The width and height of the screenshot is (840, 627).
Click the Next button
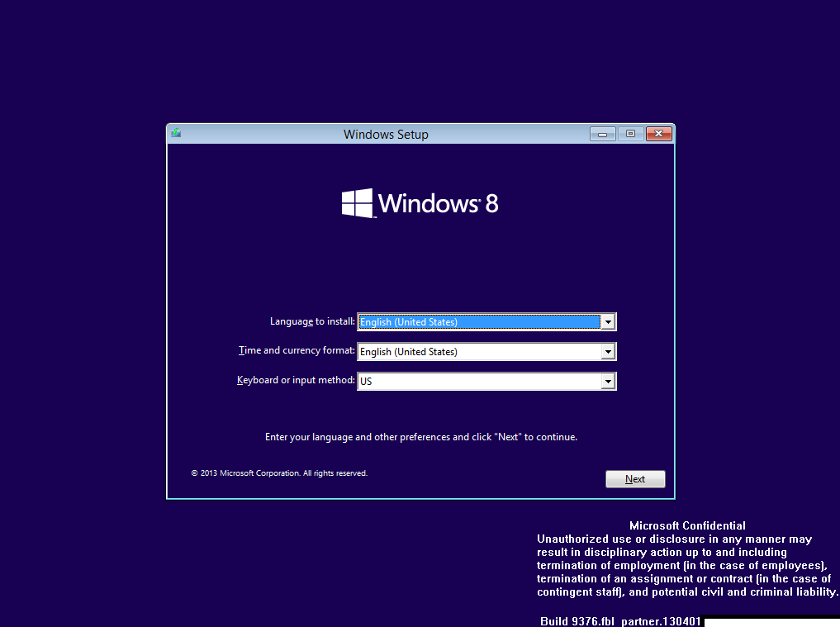coord(635,479)
